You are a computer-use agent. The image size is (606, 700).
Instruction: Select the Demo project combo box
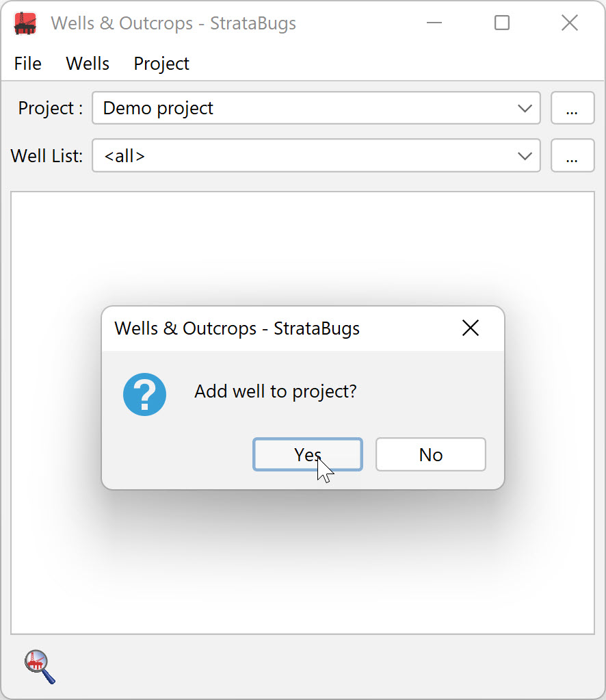pyautogui.click(x=317, y=108)
